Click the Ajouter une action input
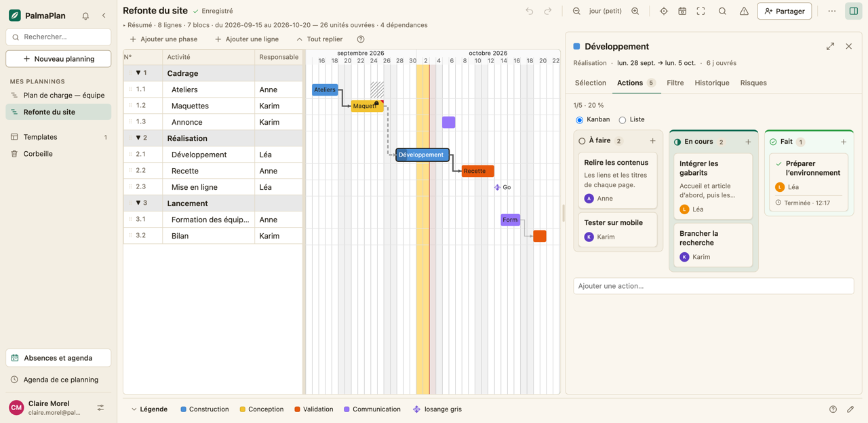The image size is (868, 423). [x=713, y=286]
